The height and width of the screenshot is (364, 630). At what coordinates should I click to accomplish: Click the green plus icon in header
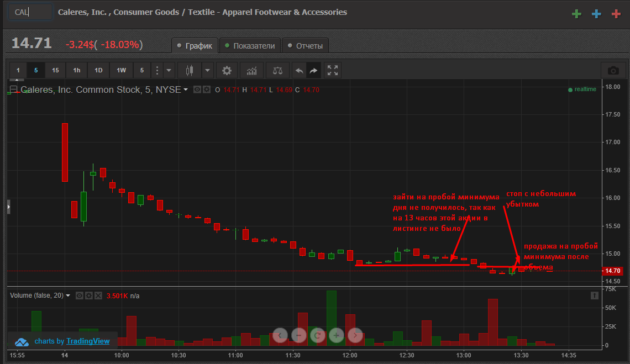coord(576,14)
